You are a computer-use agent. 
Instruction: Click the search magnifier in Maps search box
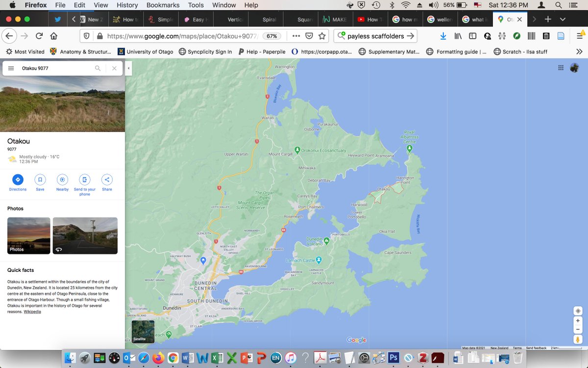click(98, 68)
